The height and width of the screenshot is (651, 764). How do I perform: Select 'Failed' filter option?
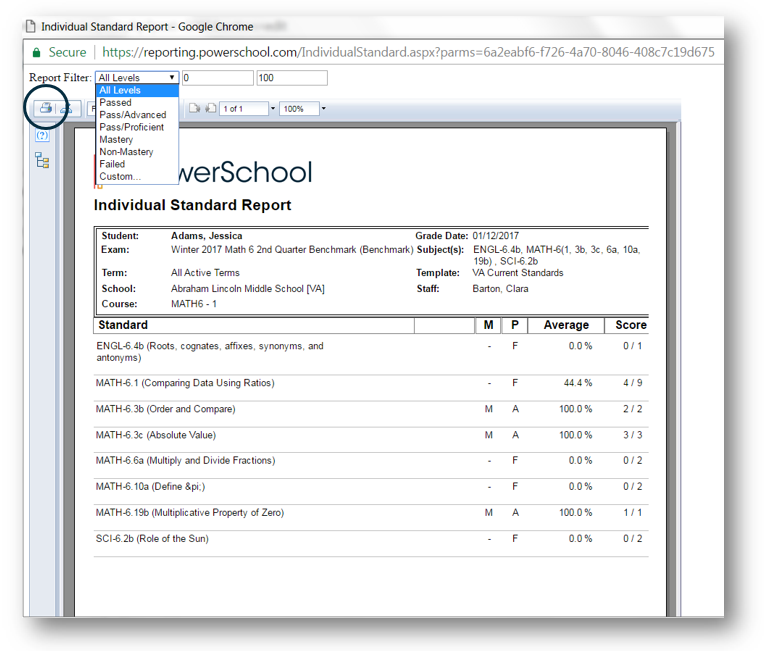point(137,164)
